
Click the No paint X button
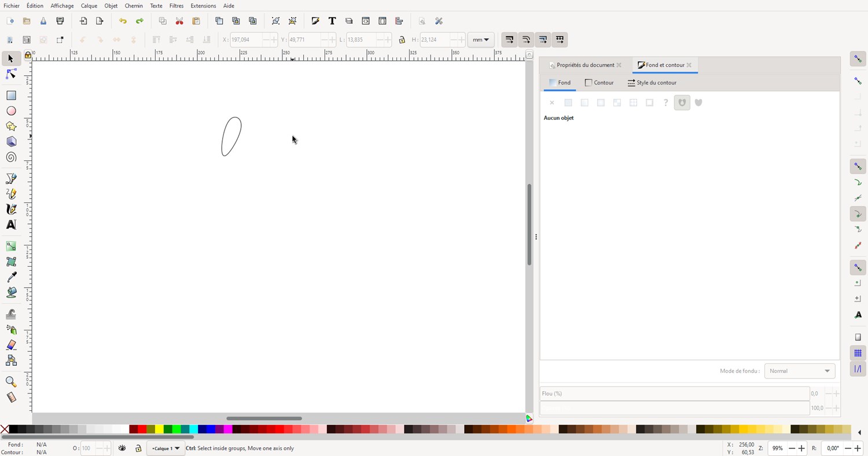pyautogui.click(x=552, y=102)
